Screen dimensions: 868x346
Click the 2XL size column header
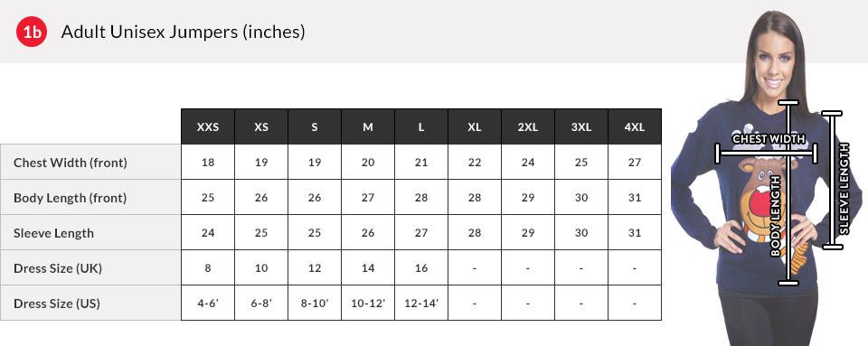[x=528, y=126]
